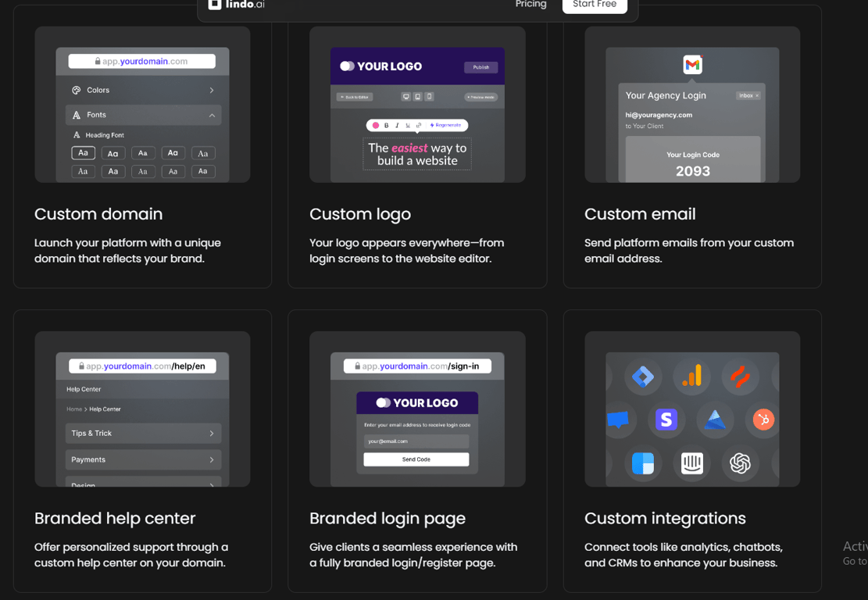Screen dimensions: 868x600
Task: Click the palette icon beside Colors
Action: (x=77, y=90)
